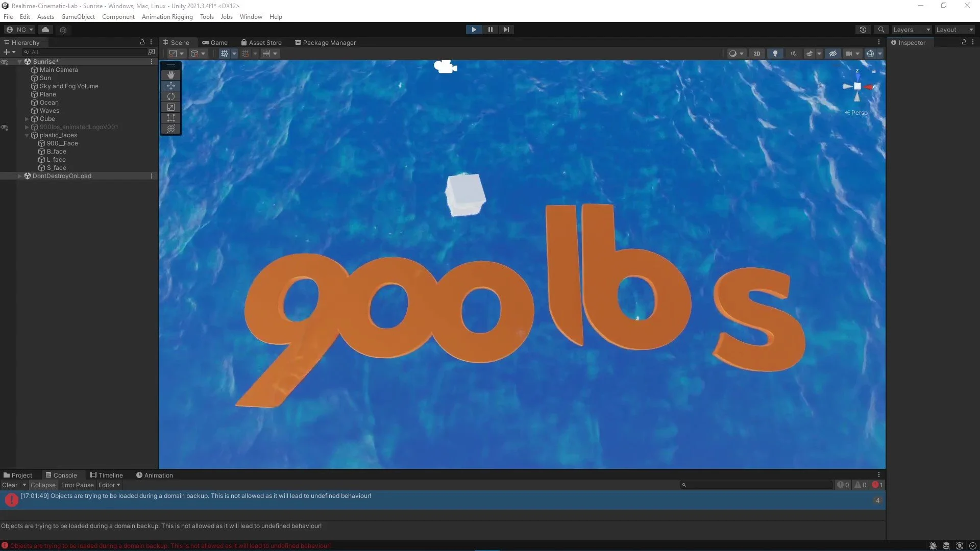Click the Pause playback button

click(x=490, y=30)
